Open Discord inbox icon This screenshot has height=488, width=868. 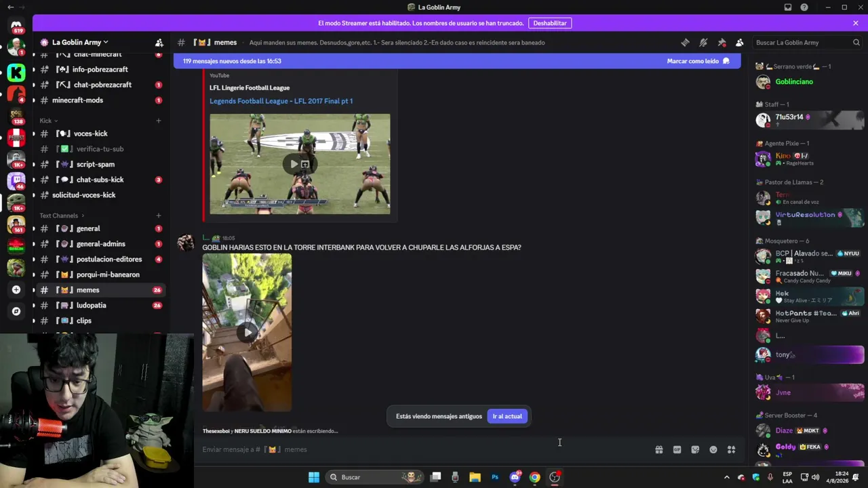pyautogui.click(x=788, y=7)
